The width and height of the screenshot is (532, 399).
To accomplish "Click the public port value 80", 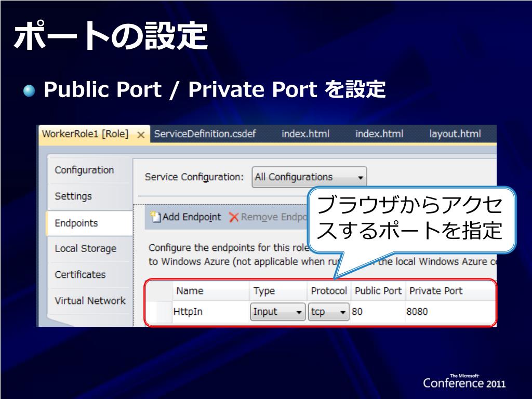I will [x=357, y=312].
